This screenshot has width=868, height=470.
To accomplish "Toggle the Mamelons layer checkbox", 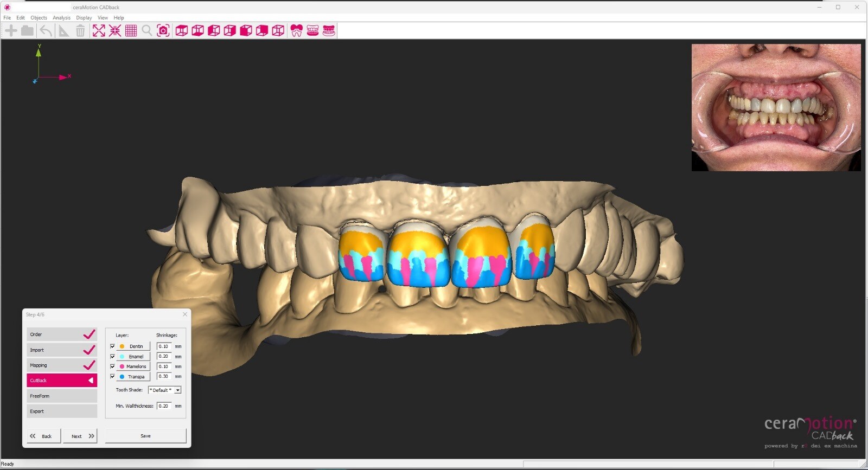I will 112,366.
